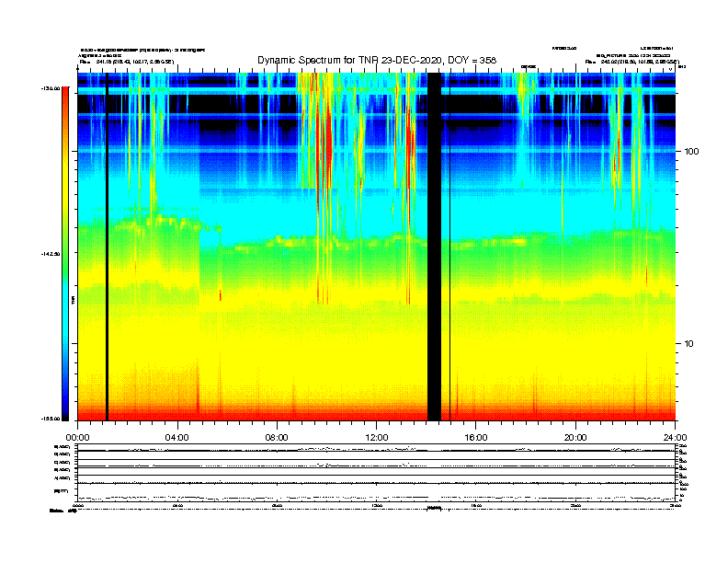This screenshot has width=728, height=563.
Task: Click the 04:00 label on the main time axis
Action: point(177,438)
